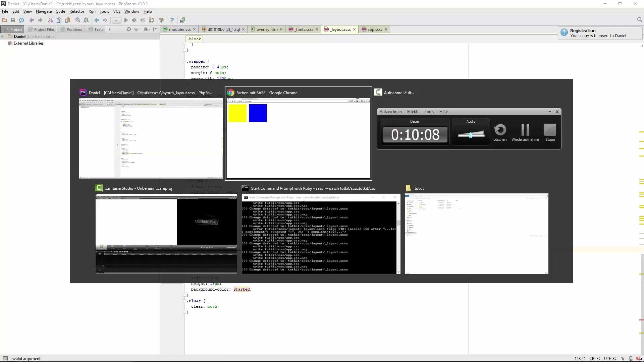Select PhpStorm window thumbnail in task switcher
Image resolution: width=644 pixels, height=362 pixels.
point(151,138)
